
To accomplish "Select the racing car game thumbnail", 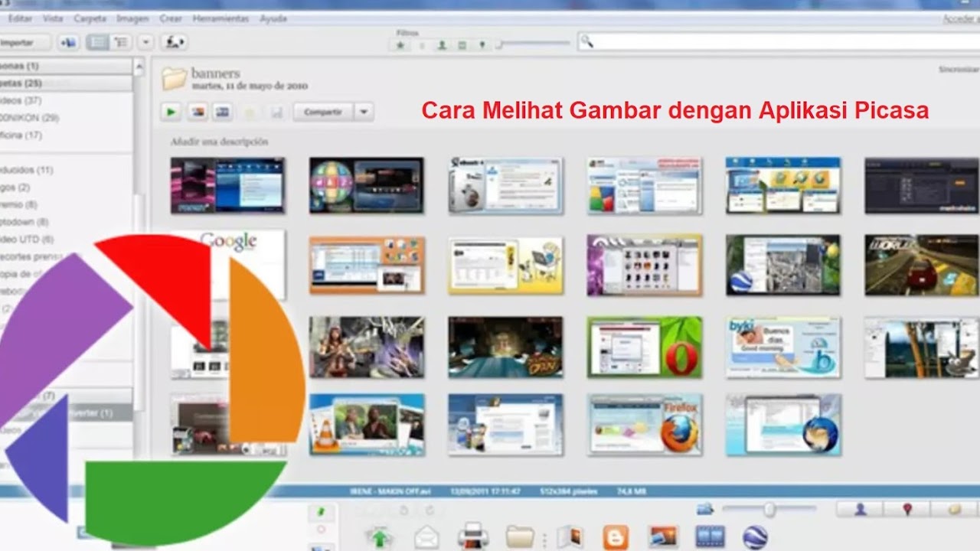I will 922,265.
